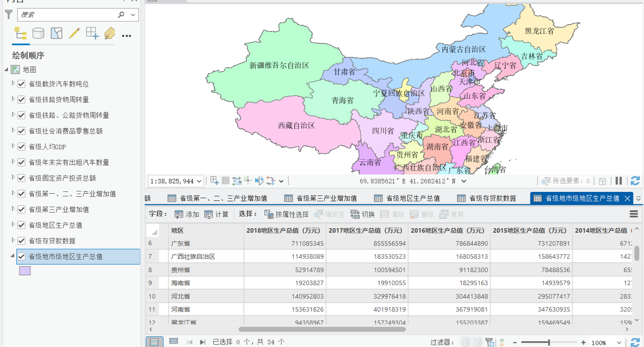Viewport: 644px width, 347px height.
Task: Hide the 省级年末实有出租汽车数量 layer
Action: [x=21, y=162]
